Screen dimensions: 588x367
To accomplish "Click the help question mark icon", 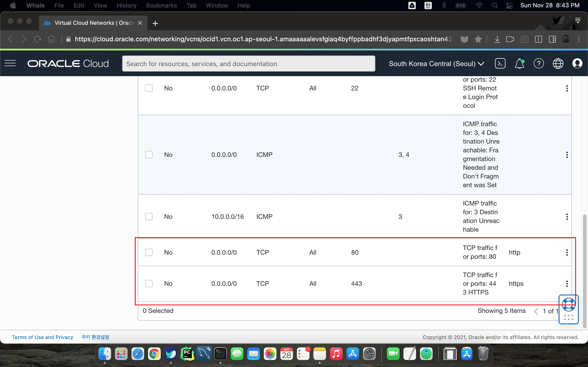I will (x=538, y=64).
